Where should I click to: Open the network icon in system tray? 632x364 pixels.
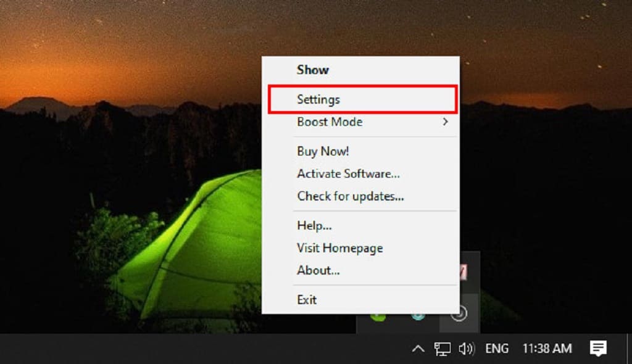click(442, 349)
